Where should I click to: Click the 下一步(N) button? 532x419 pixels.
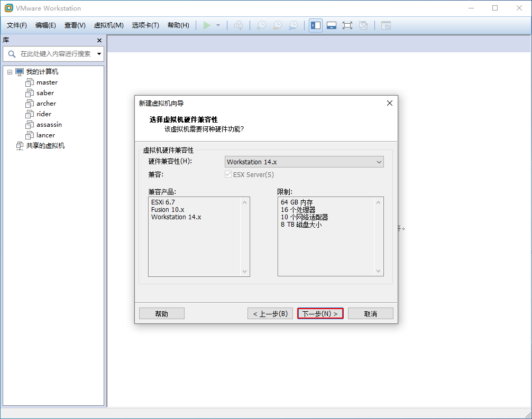click(320, 313)
